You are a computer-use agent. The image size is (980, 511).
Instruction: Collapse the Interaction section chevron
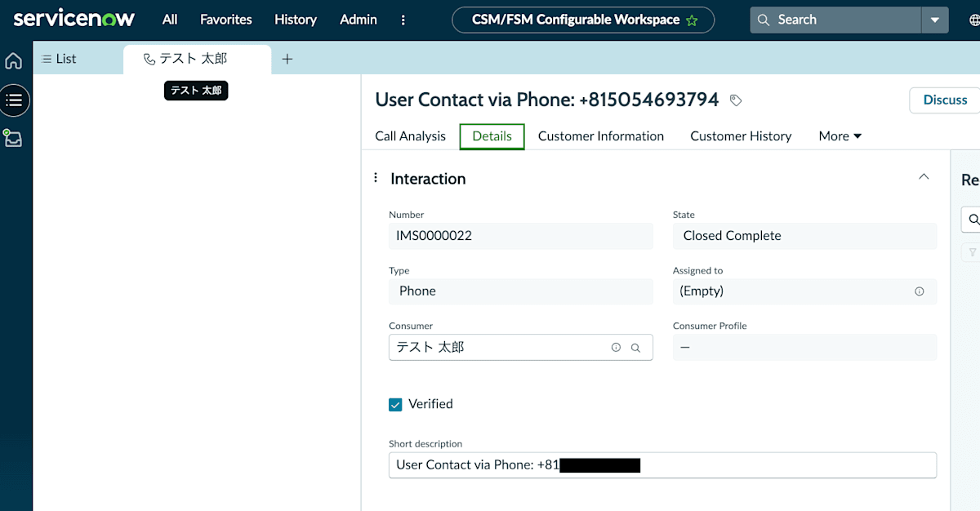tap(924, 177)
